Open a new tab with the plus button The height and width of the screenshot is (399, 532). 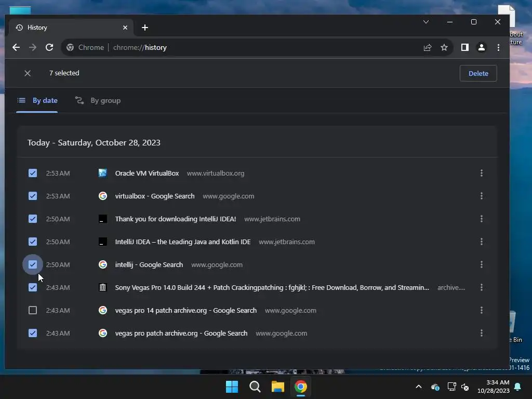(145, 28)
